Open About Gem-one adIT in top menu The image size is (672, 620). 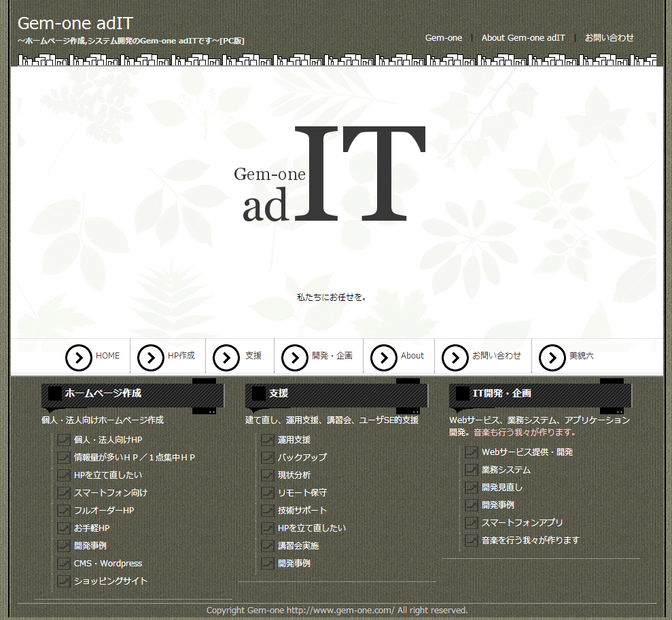point(523,38)
